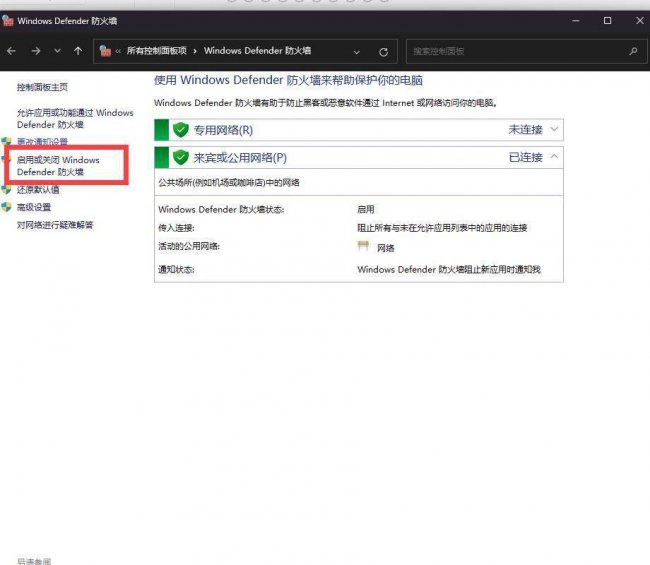Click the 专用网络(R) header text
This screenshot has width=650, height=565.
coord(223,130)
